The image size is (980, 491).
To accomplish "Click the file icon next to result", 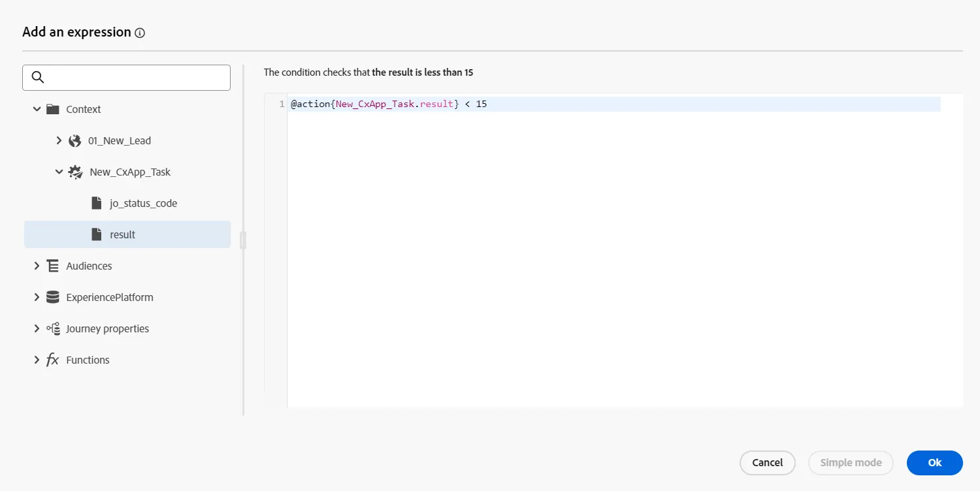I will (x=97, y=234).
